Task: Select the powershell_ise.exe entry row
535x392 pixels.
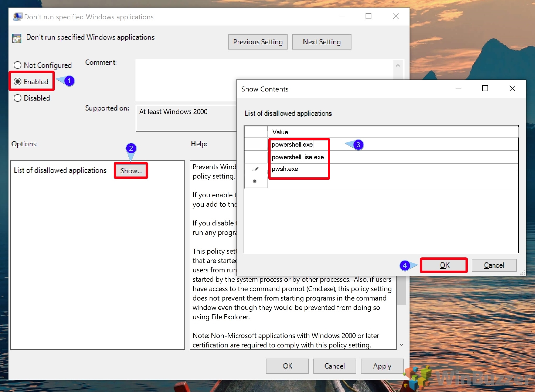Action: [x=298, y=157]
